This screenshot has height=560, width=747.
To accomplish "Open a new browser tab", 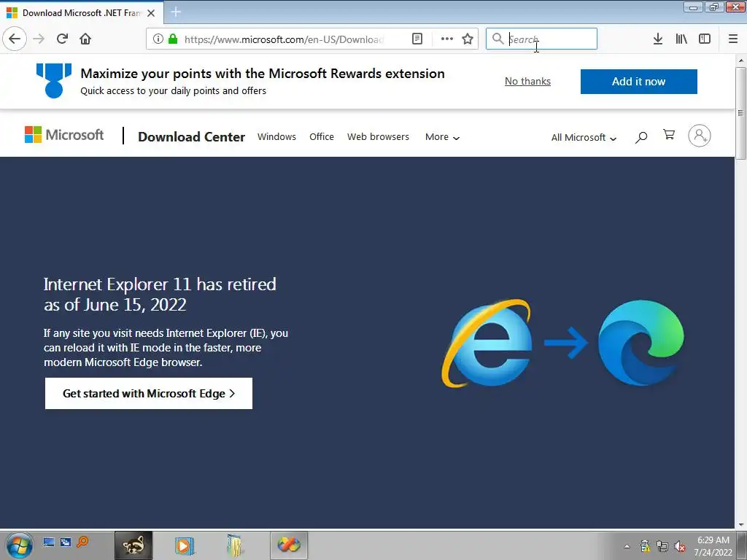I will coord(176,12).
